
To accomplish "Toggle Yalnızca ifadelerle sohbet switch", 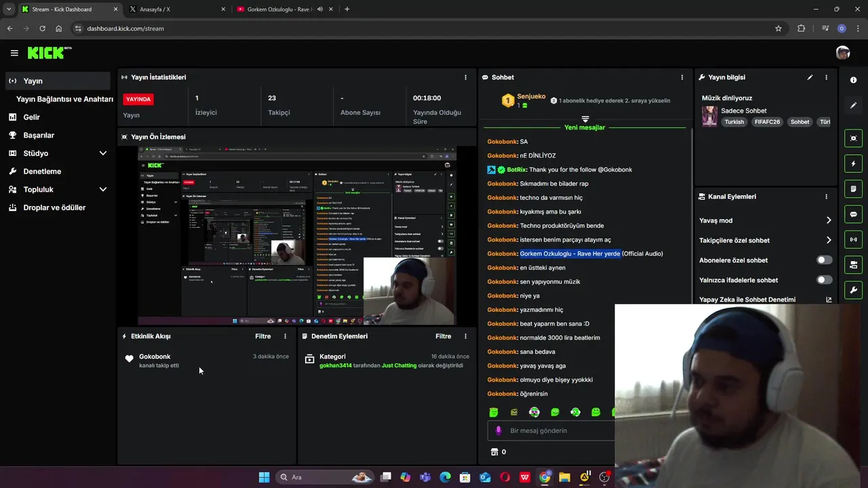I will (825, 280).
